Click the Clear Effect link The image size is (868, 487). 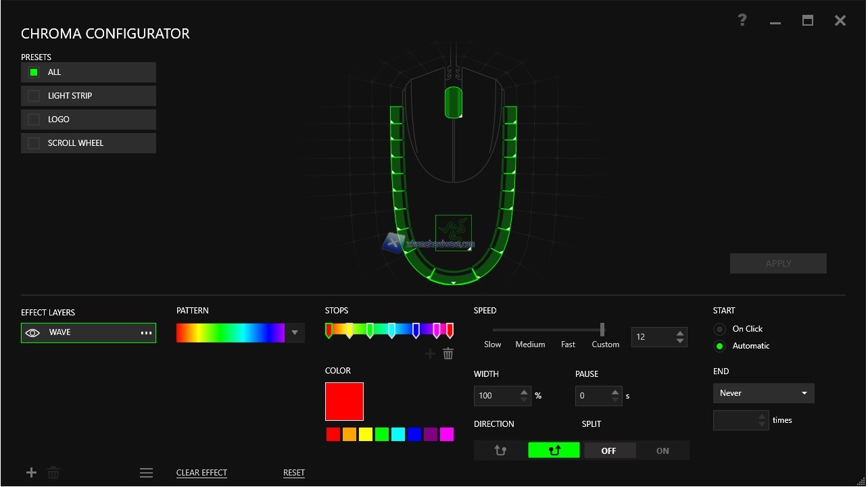(201, 473)
